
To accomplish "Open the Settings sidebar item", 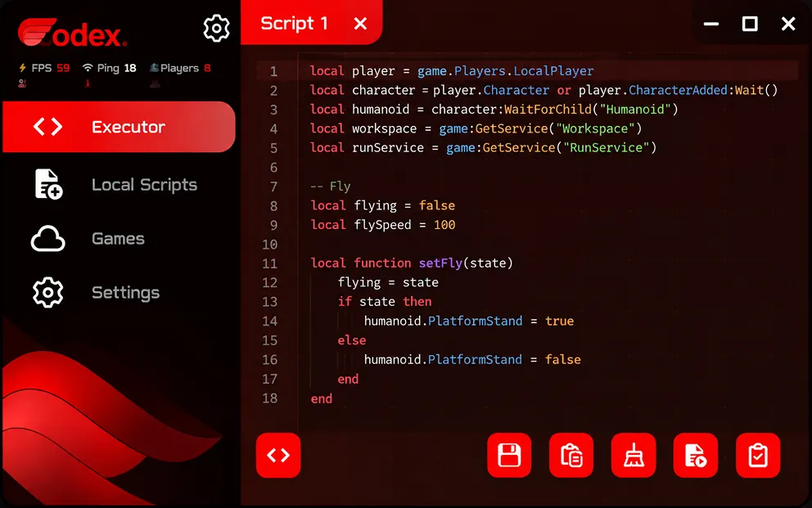I will (x=120, y=292).
